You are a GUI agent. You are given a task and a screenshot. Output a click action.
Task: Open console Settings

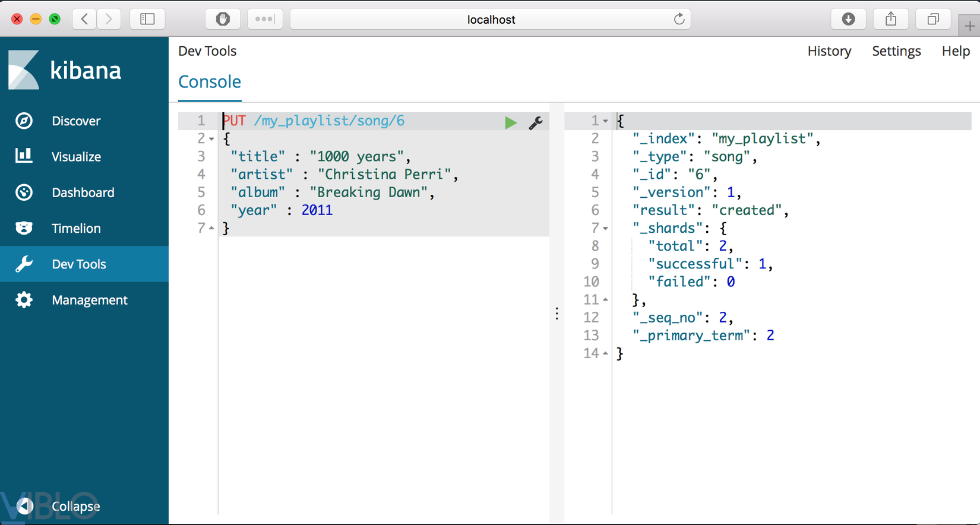click(896, 51)
